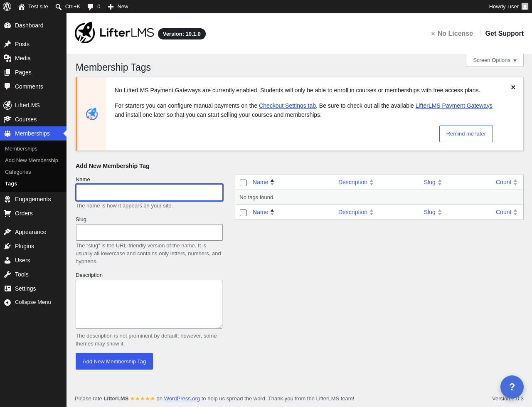Viewport: 532px width, 407px height.
Task: Click the Plugins plug icon
Action: (7, 246)
